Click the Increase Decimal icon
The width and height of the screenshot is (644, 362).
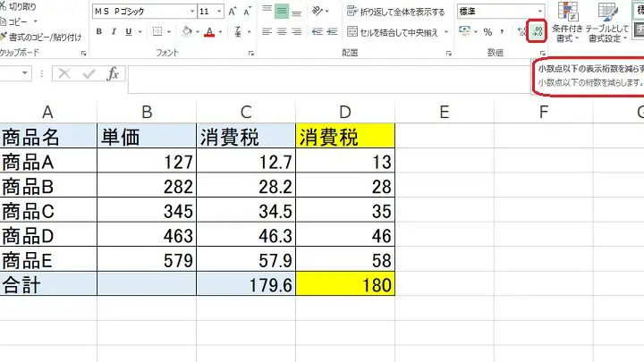(522, 31)
